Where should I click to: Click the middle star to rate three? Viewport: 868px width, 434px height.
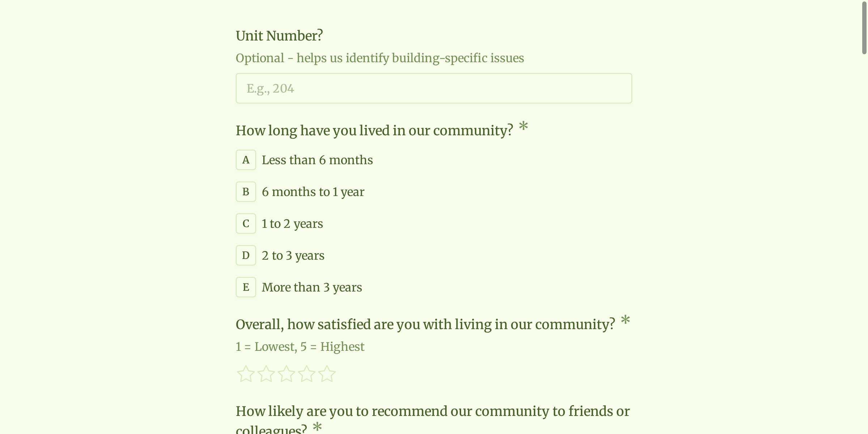point(287,373)
